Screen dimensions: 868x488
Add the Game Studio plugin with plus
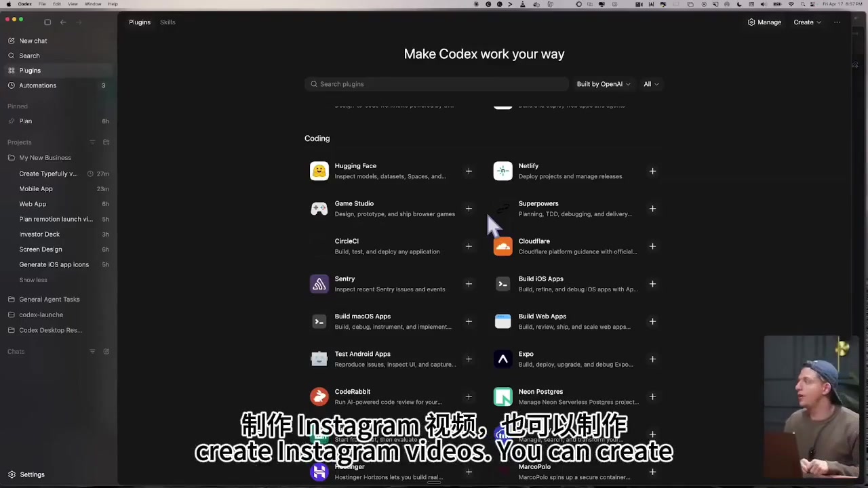point(469,209)
